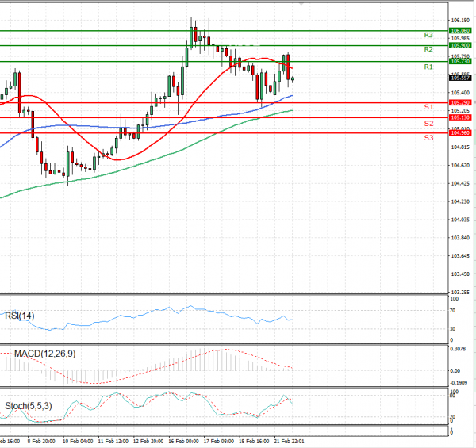
Task: Click the 16 Feb 00:00 time label
Action: click(183, 442)
